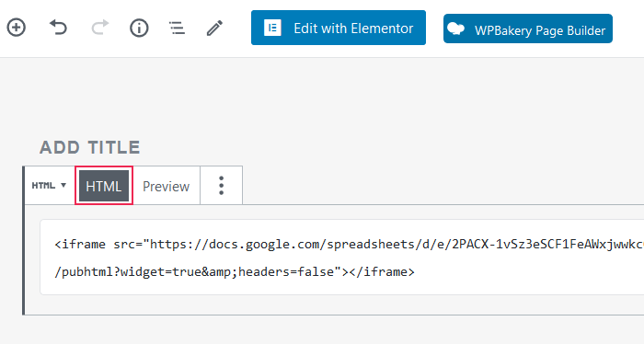This screenshot has width=644, height=344.
Task: Open the block's three-dot options menu
Action: pyautogui.click(x=222, y=186)
